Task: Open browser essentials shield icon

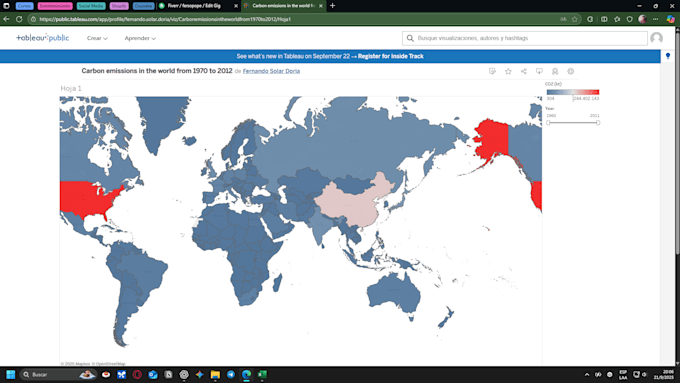Action: coord(630,19)
